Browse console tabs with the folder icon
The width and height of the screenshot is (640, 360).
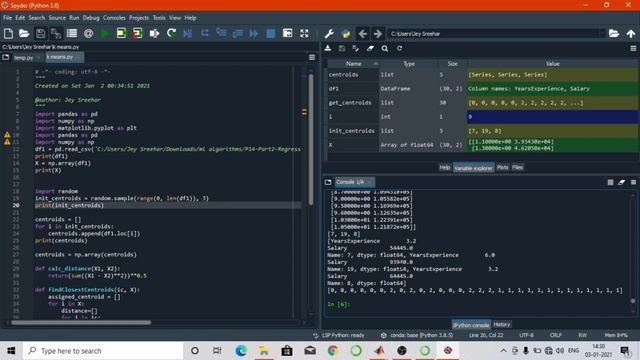[x=328, y=182]
